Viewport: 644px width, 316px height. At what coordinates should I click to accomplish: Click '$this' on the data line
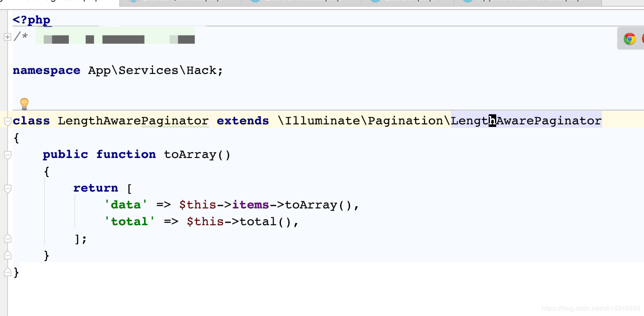click(x=198, y=205)
